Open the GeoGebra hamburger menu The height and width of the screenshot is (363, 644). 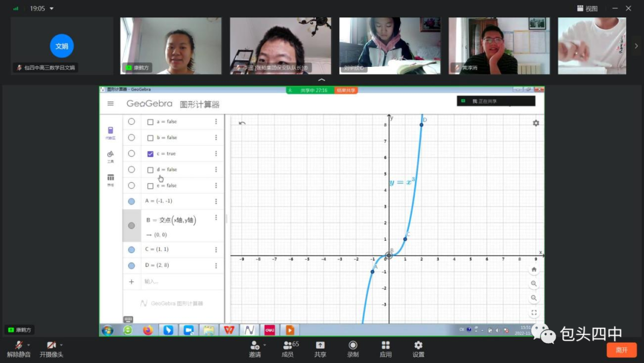110,104
